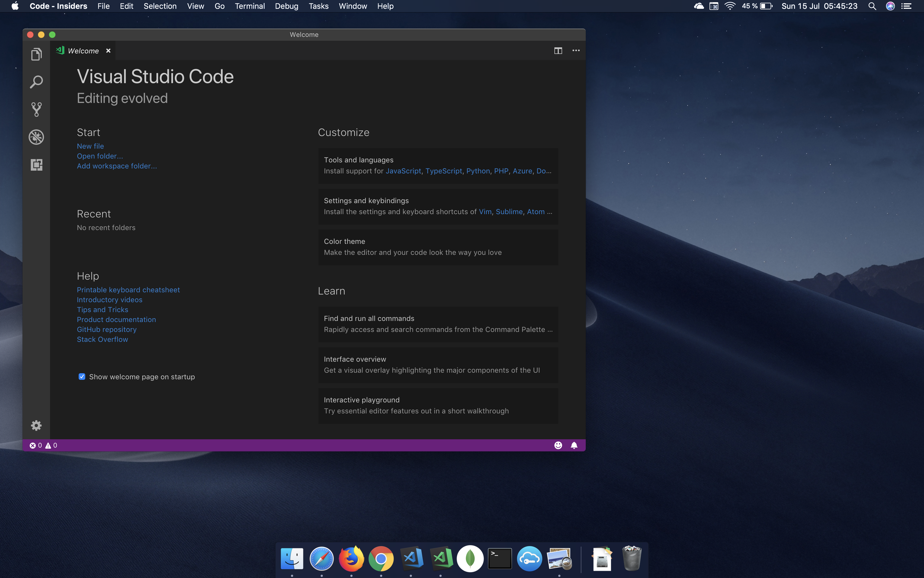Open the Selection menu
924x578 pixels.
(160, 6)
